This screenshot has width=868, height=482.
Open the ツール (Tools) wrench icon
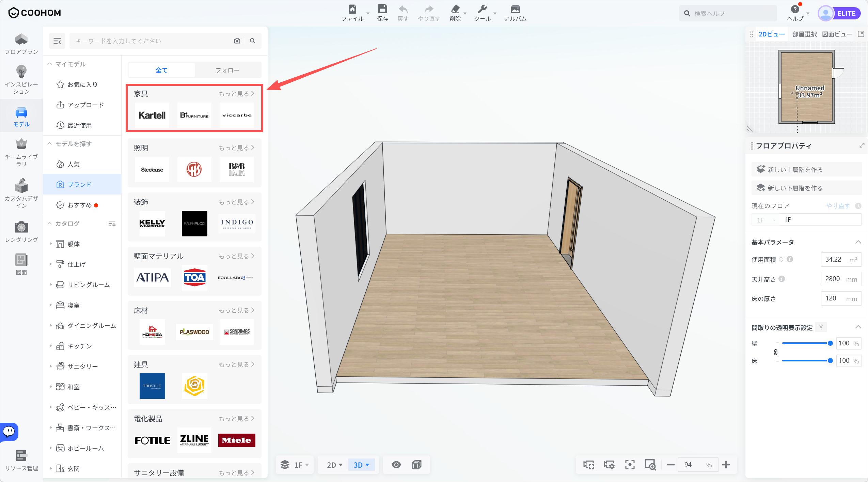(482, 13)
